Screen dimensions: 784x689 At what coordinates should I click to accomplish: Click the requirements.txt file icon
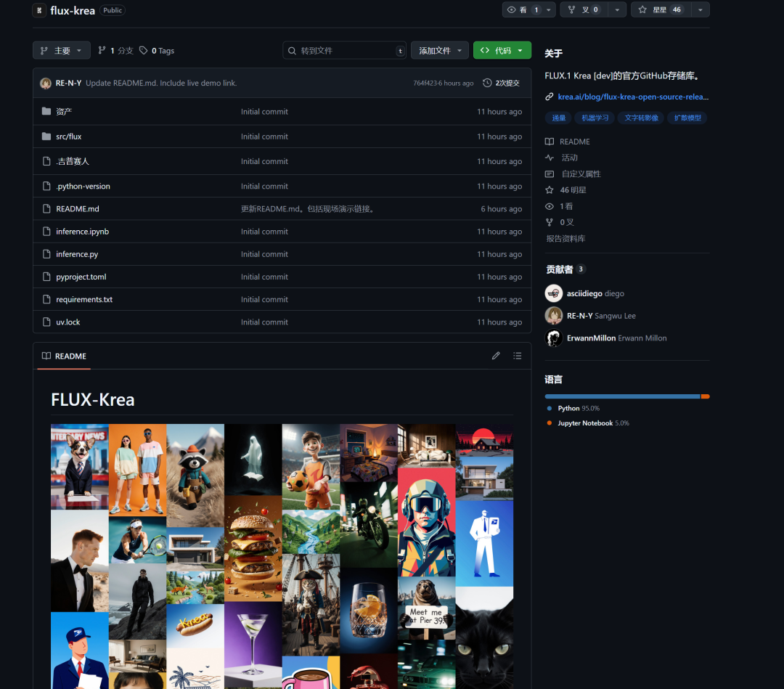pyautogui.click(x=46, y=299)
